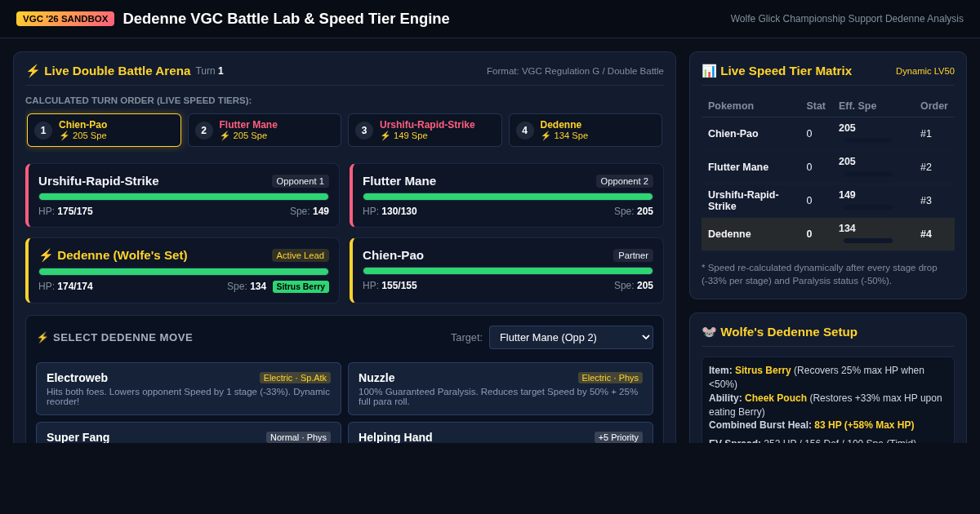980x514 pixels.
Task: Click the Electric · Sp.Atk tag on Electroweb
Action: tap(295, 378)
